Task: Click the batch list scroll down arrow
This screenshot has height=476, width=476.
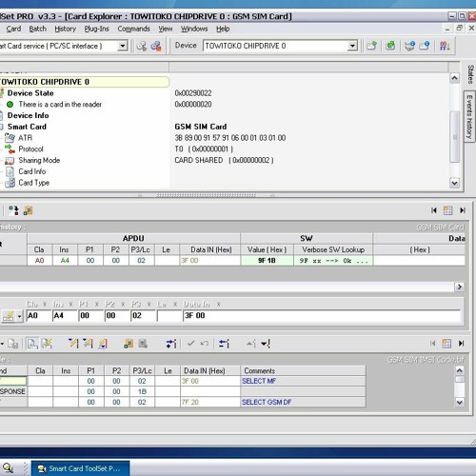Action: (460, 403)
